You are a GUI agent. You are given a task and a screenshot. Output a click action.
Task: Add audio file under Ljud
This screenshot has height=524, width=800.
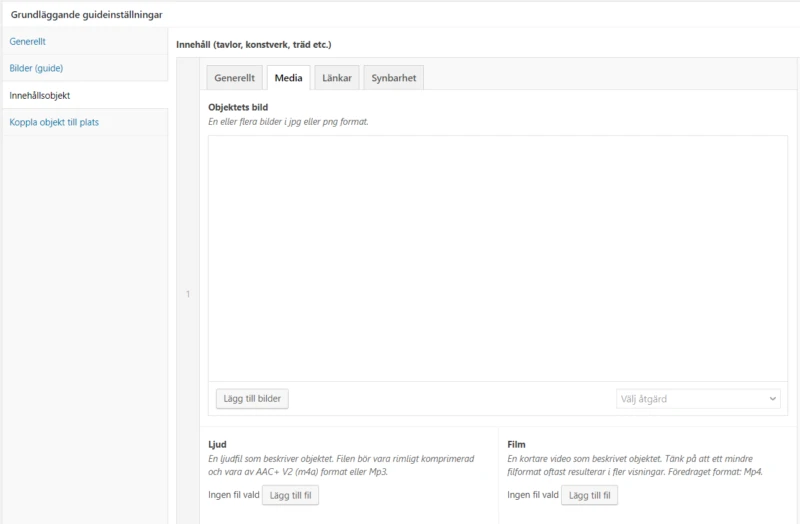click(290, 495)
